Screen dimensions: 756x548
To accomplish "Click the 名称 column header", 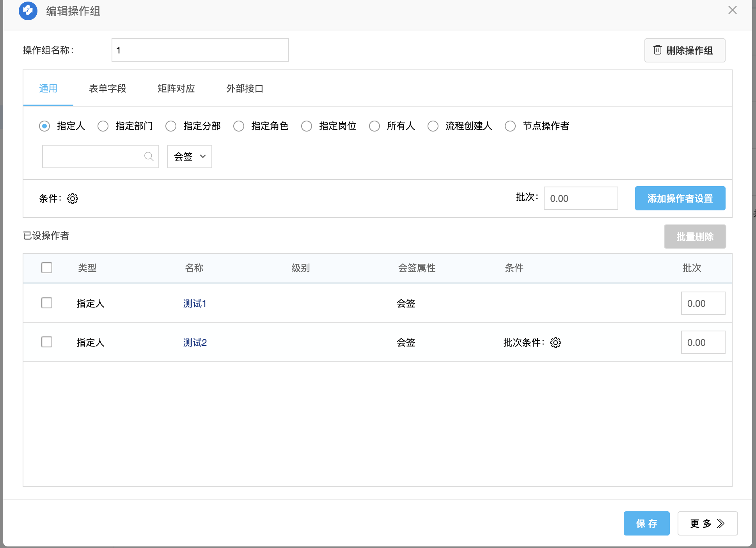I will [194, 268].
